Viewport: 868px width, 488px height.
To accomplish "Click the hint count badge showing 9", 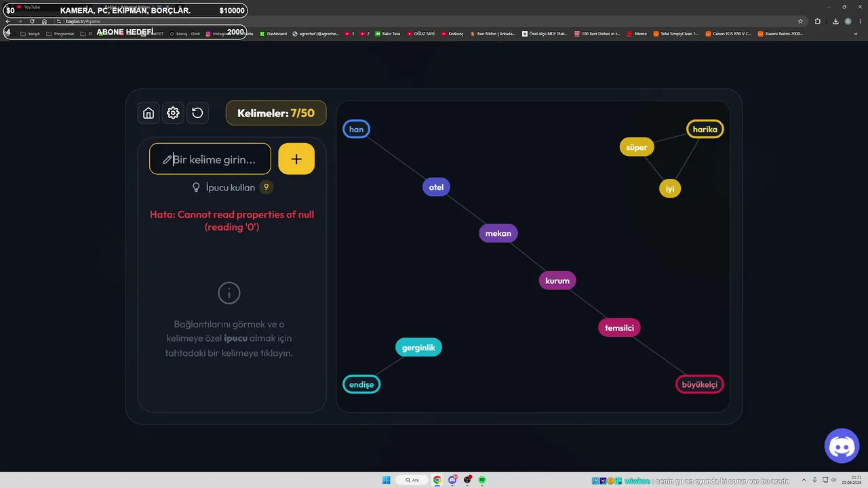I will click(266, 187).
